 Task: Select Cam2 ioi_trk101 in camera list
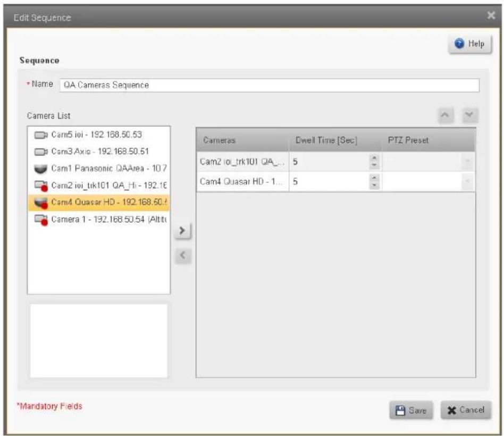[99, 186]
